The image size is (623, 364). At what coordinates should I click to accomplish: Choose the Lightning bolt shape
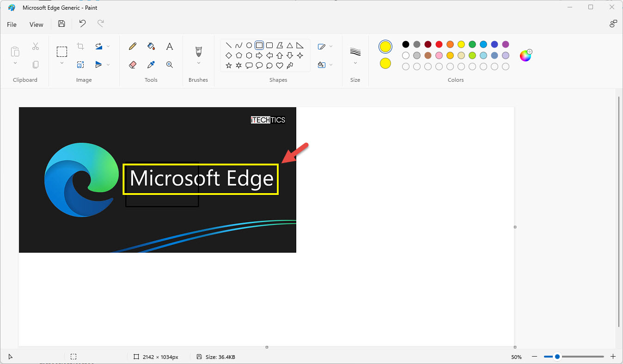click(290, 66)
